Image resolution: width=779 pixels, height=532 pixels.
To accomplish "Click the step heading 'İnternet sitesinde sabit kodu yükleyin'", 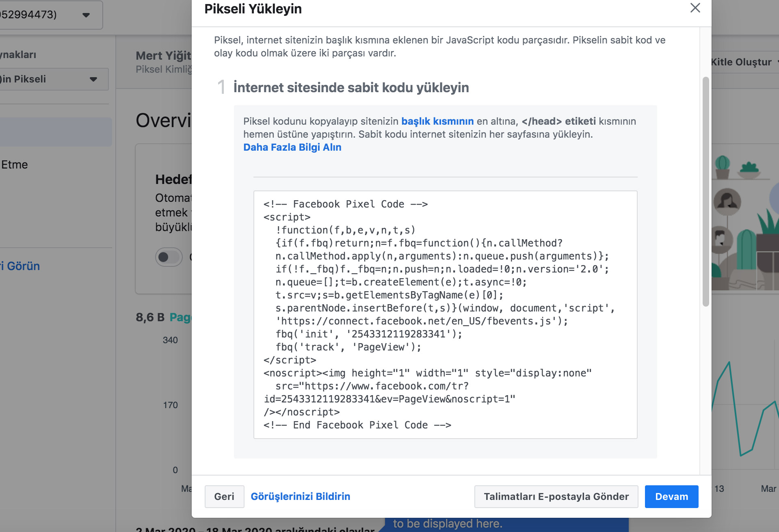I will pos(351,87).
